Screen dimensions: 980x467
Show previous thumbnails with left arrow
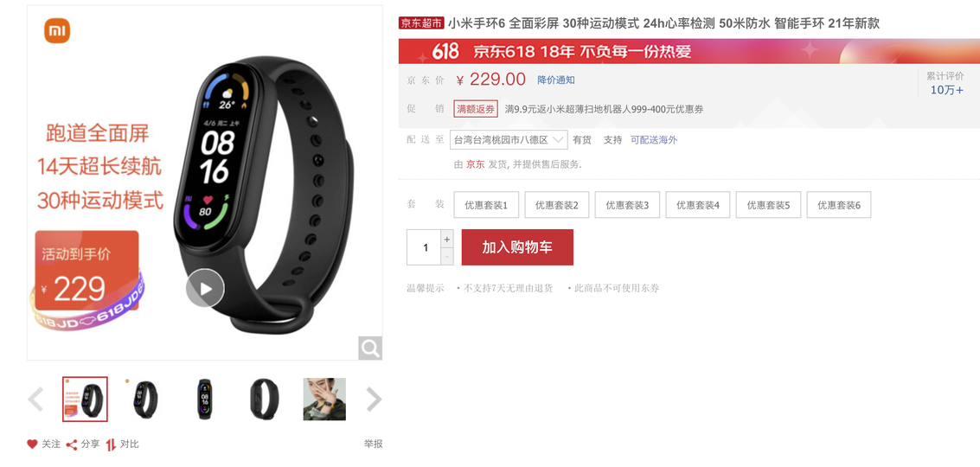point(35,400)
